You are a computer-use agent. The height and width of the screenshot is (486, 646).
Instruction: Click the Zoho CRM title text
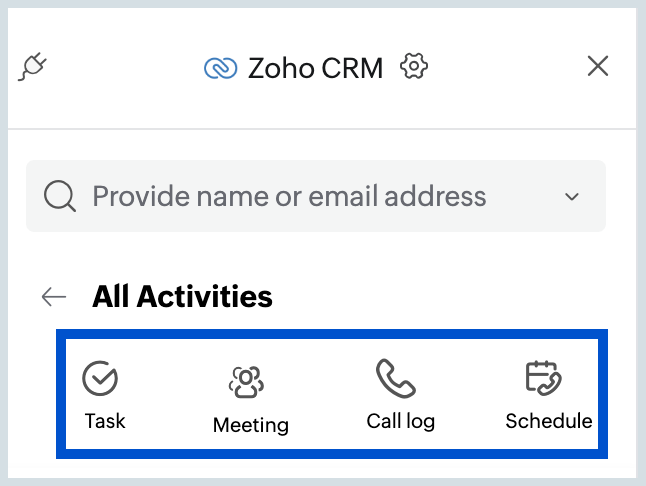coord(315,68)
